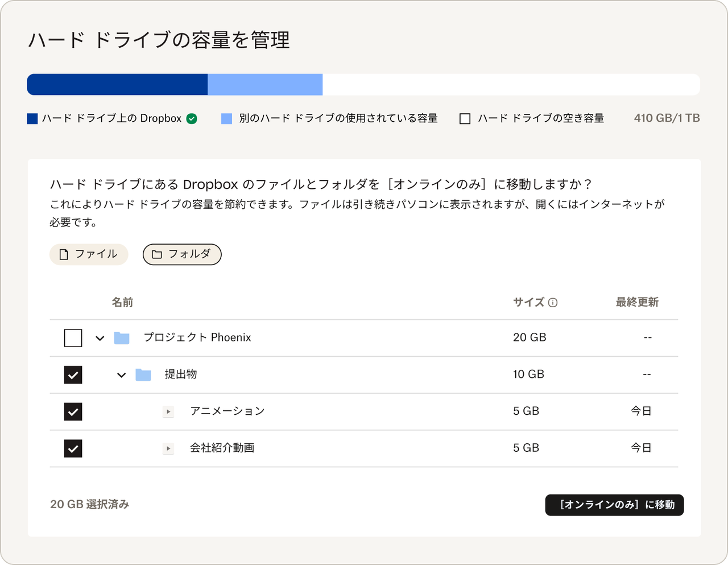Viewport: 728px width, 565px height.
Task: Switch to the フォルダ filter tab
Action: point(181,254)
